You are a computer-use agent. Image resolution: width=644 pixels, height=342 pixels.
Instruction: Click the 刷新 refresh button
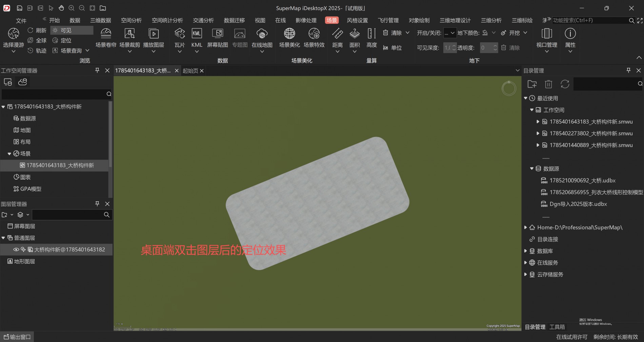[x=37, y=31]
